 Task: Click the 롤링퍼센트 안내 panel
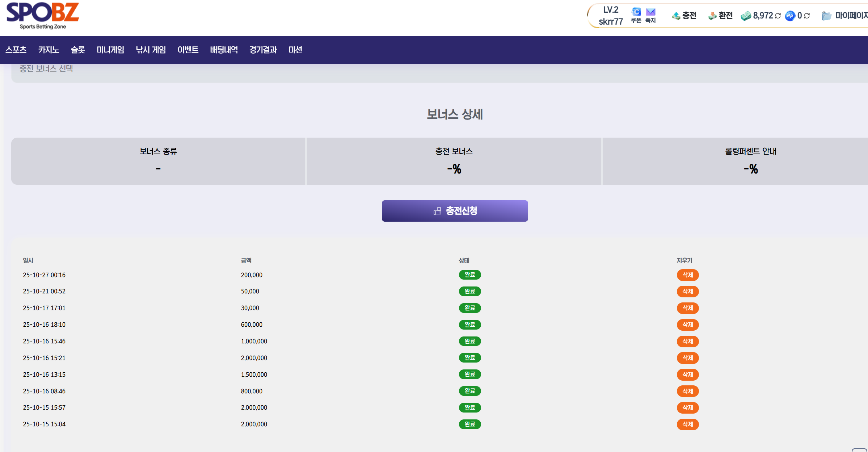tap(750, 161)
